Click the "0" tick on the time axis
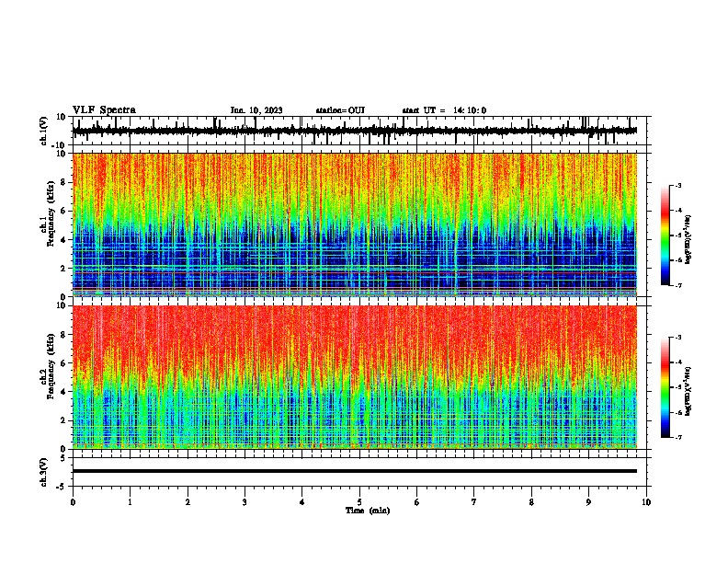This screenshot has width=728, height=563. coord(73,502)
